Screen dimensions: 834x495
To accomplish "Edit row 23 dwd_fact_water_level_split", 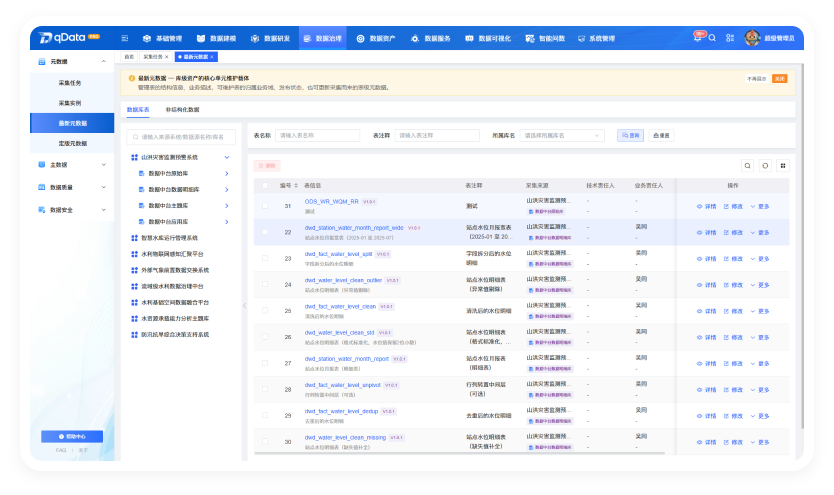I will coord(733,259).
